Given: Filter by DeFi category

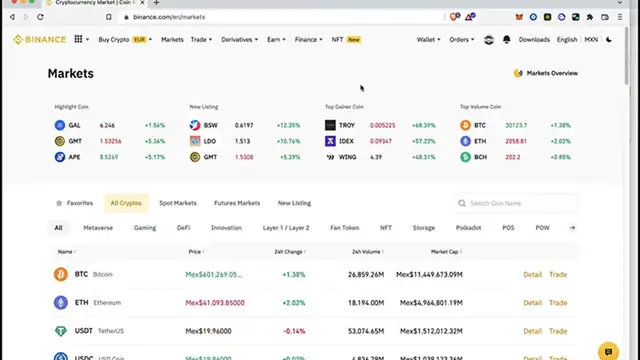Looking at the screenshot, I should tap(183, 228).
